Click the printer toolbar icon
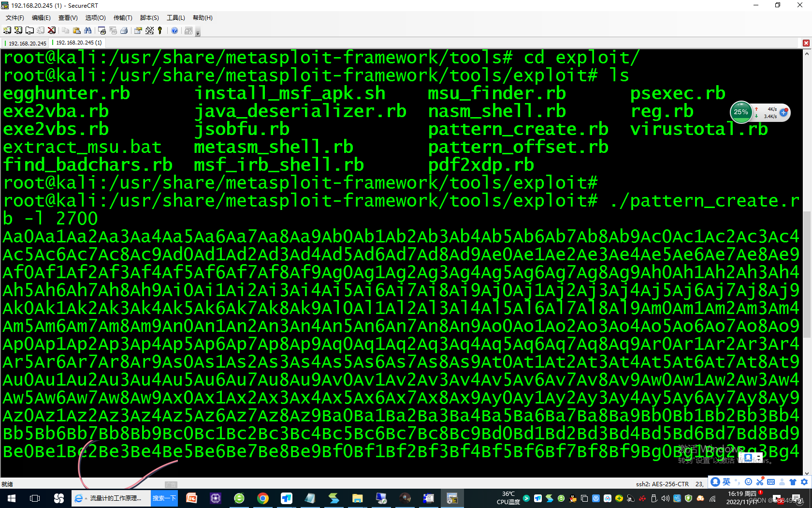The image size is (812, 508). click(x=124, y=30)
